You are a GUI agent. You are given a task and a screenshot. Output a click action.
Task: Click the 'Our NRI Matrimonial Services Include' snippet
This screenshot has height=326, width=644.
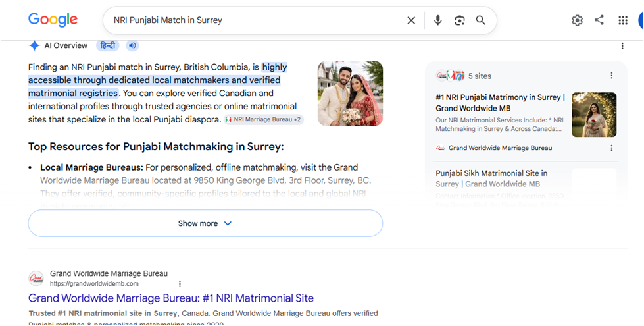[x=499, y=124]
